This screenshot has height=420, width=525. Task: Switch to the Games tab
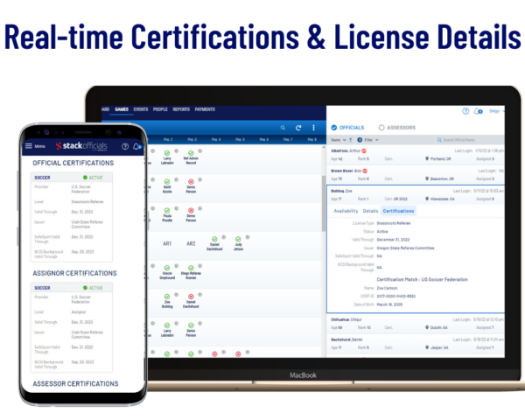click(122, 109)
